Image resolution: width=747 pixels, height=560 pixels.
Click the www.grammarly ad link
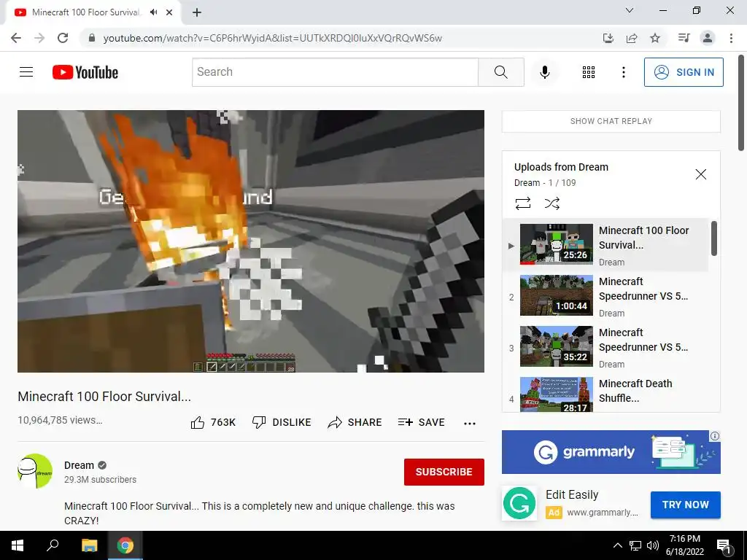[x=602, y=513]
